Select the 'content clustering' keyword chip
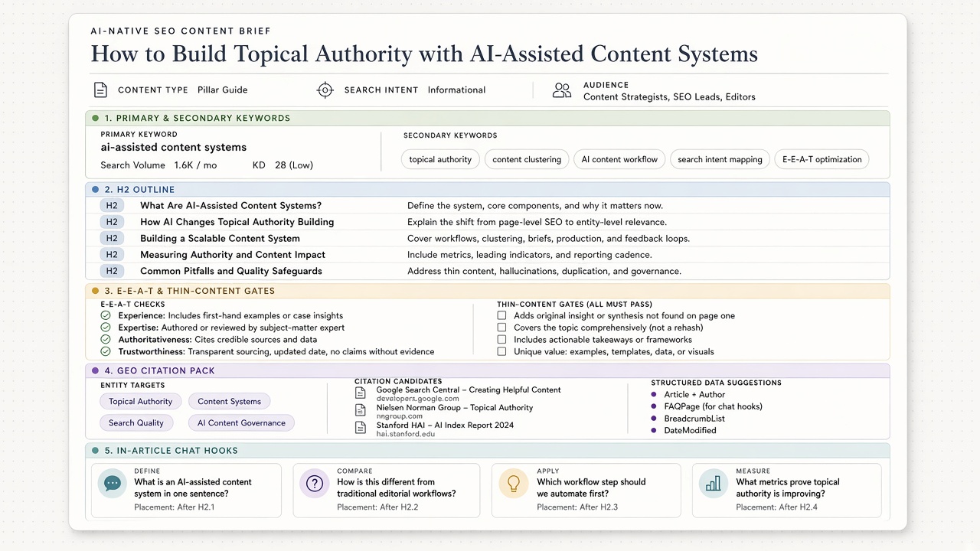 pos(527,159)
